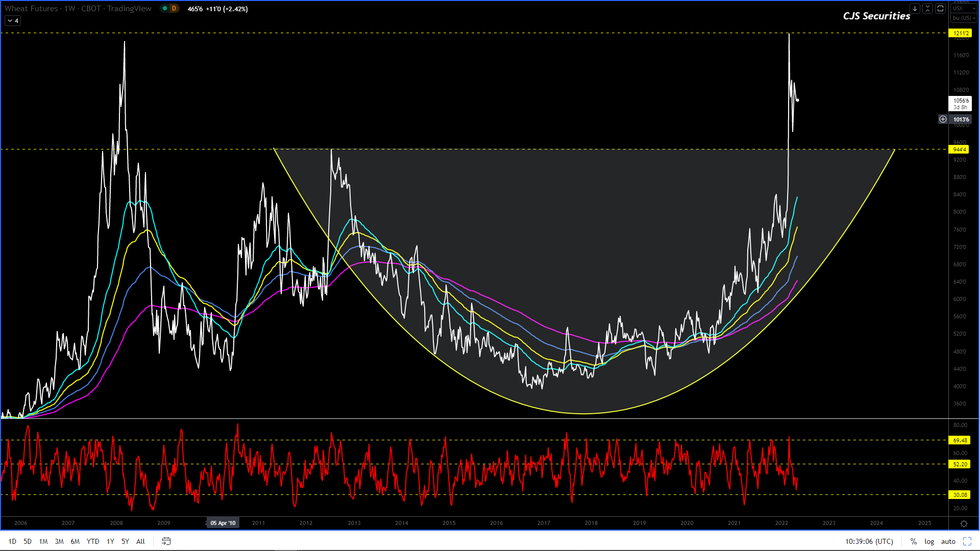Click the 05 Apr '10 date marker
This screenshot has height=551, width=980.
pos(223,523)
